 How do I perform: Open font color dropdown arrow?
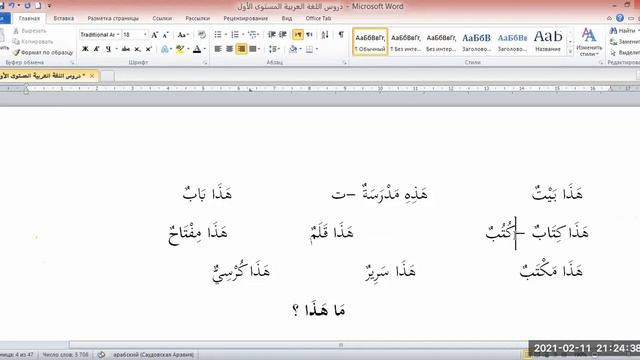pos(204,49)
